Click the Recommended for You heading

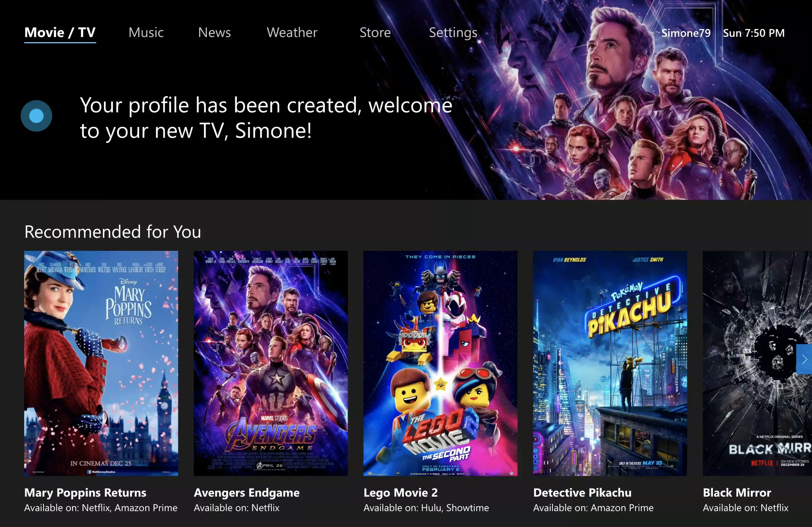[113, 232]
